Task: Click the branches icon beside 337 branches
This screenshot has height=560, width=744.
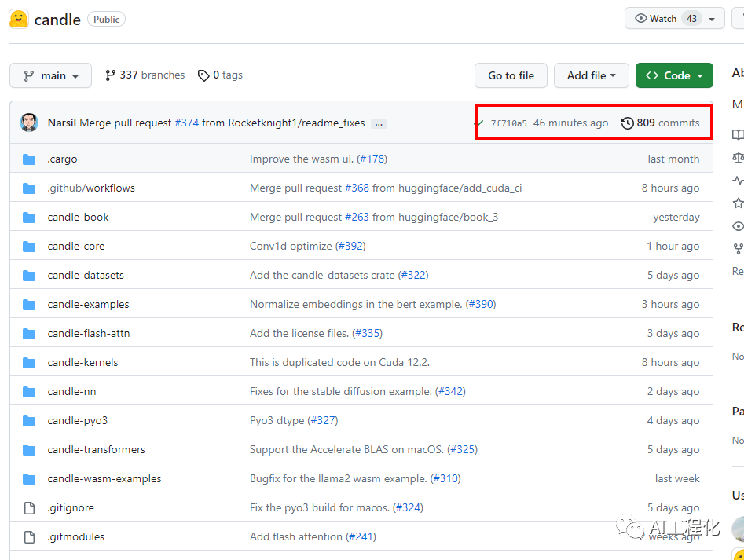Action: pos(110,75)
